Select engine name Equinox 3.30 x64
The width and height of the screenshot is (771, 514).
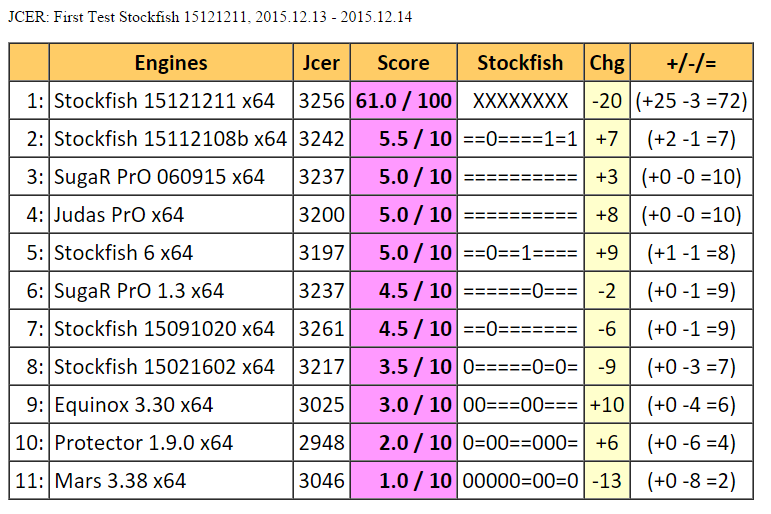tap(133, 405)
